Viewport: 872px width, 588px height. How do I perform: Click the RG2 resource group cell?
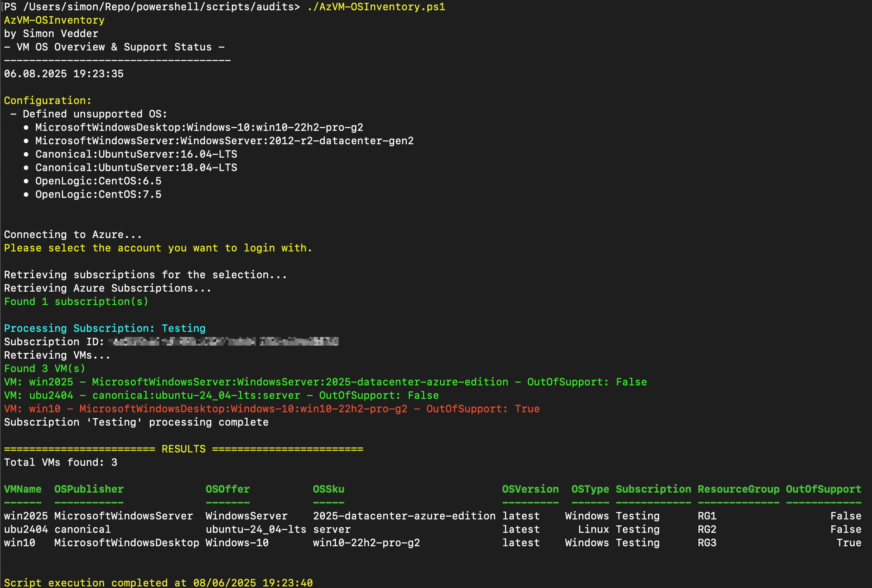707,529
